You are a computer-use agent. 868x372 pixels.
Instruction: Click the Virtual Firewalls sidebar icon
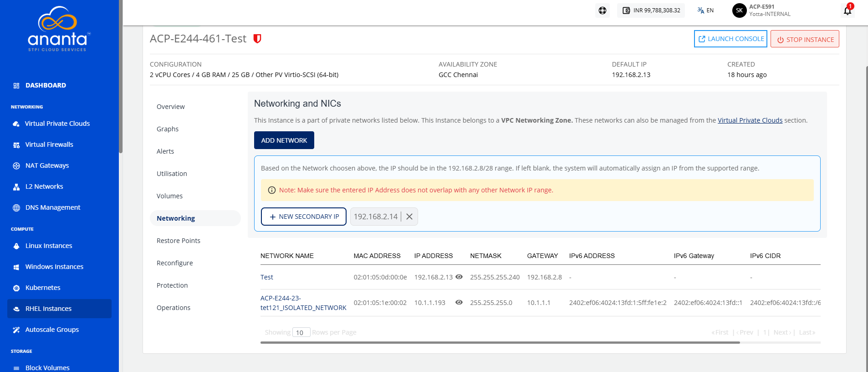(x=16, y=145)
